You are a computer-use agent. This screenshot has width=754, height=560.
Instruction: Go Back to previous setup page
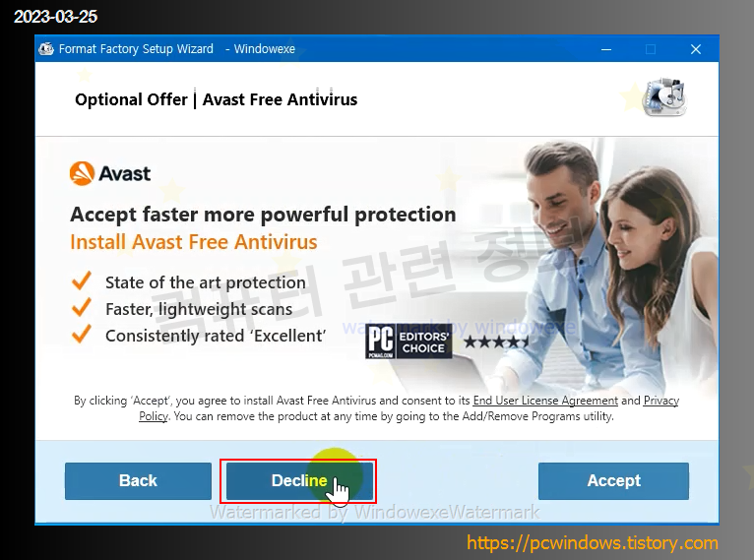(138, 480)
